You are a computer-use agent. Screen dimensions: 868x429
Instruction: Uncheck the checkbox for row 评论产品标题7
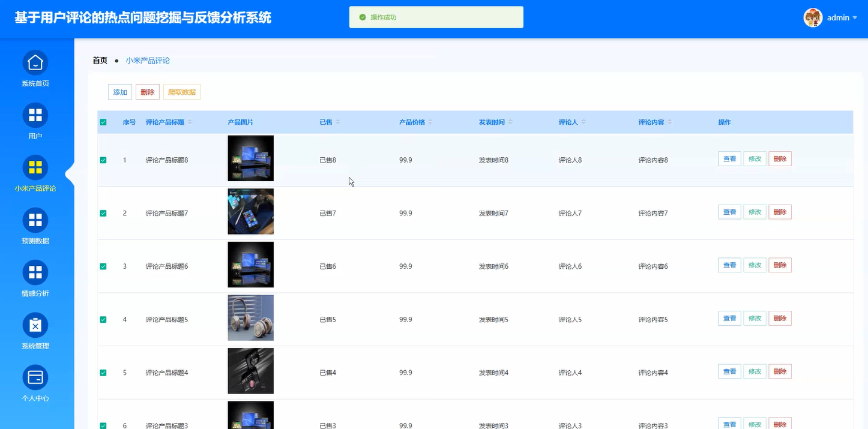pos(103,213)
